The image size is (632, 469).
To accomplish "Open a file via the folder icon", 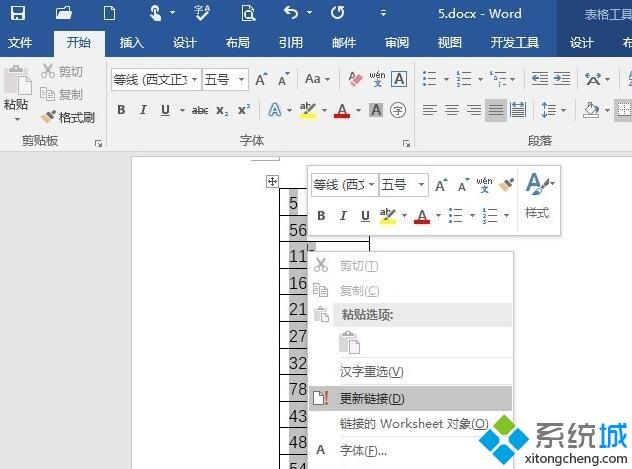I will pos(63,13).
